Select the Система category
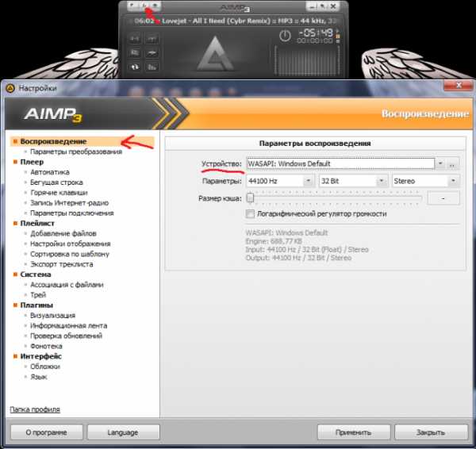Image resolution: width=476 pixels, height=449 pixels. click(x=36, y=274)
